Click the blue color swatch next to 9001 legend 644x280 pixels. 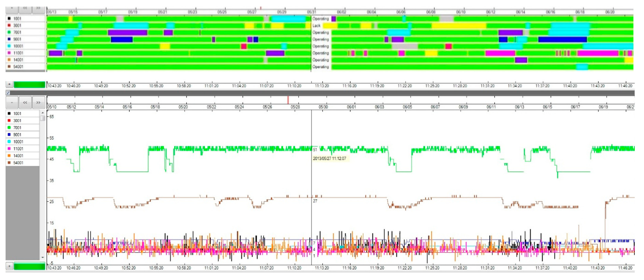click(9, 134)
